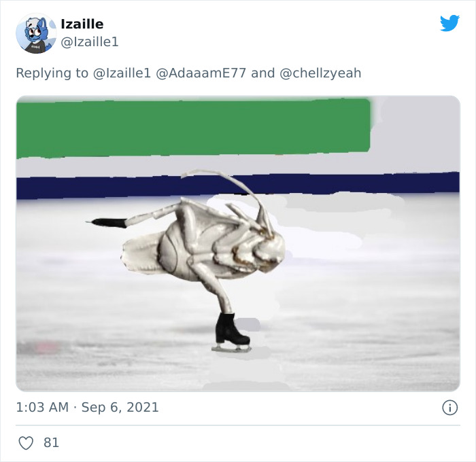Click the green painted bar in image
Viewport: 476px width, 462px height.
(x=193, y=127)
